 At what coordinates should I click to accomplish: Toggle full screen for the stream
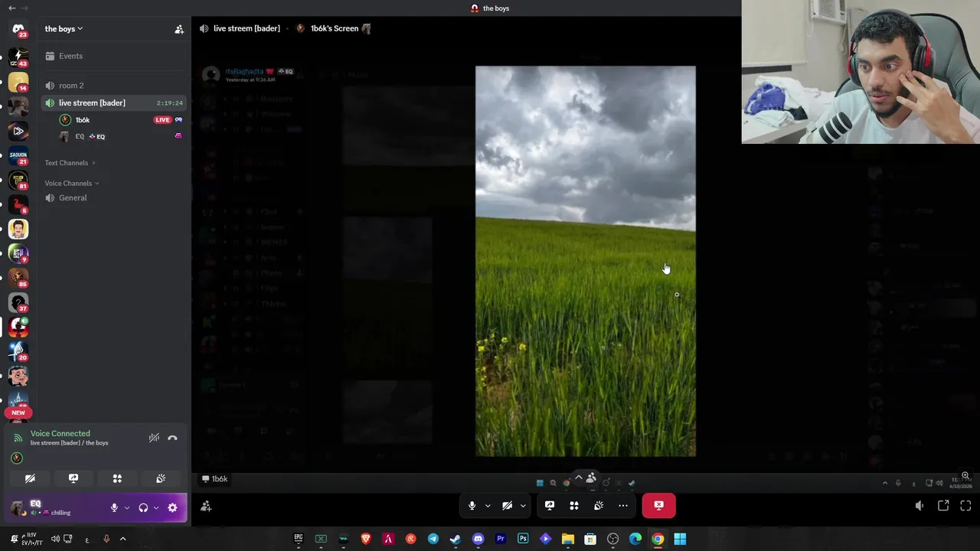pos(965,506)
